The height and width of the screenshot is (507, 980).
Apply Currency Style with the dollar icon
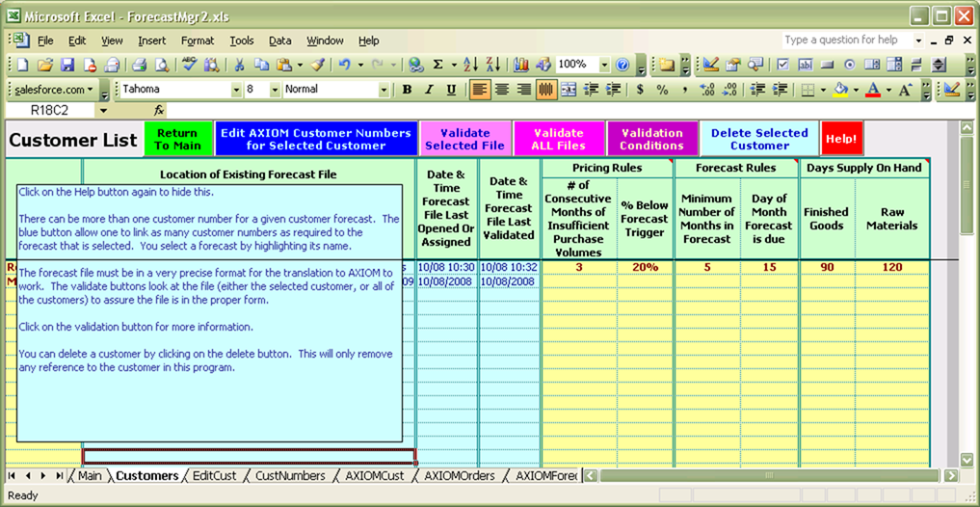[x=640, y=90]
